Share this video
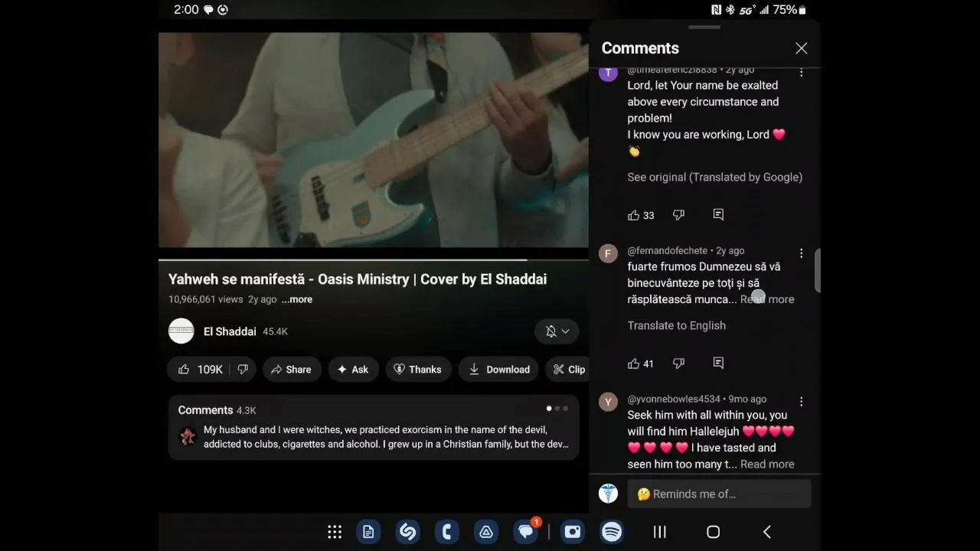Image resolution: width=980 pixels, height=551 pixels. coord(292,370)
